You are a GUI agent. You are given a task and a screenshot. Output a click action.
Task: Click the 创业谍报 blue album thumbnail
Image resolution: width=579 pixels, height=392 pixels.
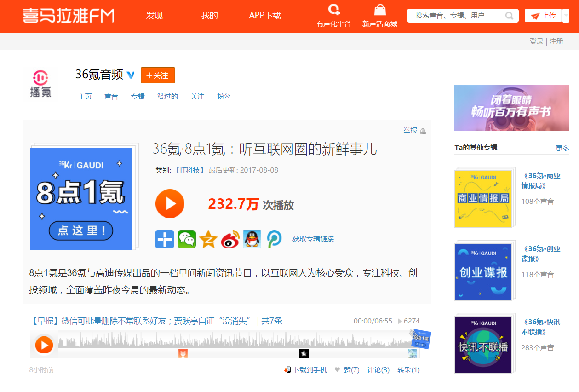pyautogui.click(x=483, y=272)
